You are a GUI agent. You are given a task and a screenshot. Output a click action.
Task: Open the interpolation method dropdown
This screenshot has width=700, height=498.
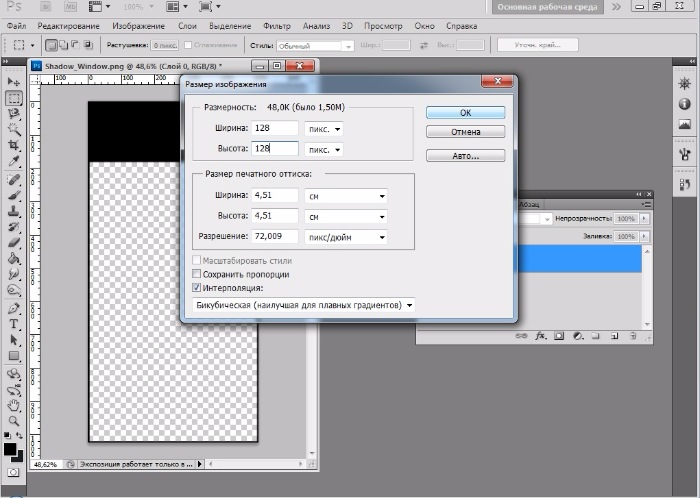coord(304,305)
